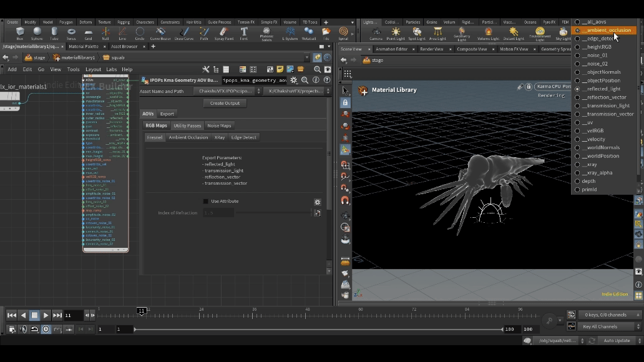Create a Distant Light
This screenshot has height=362, width=644.
514,34
